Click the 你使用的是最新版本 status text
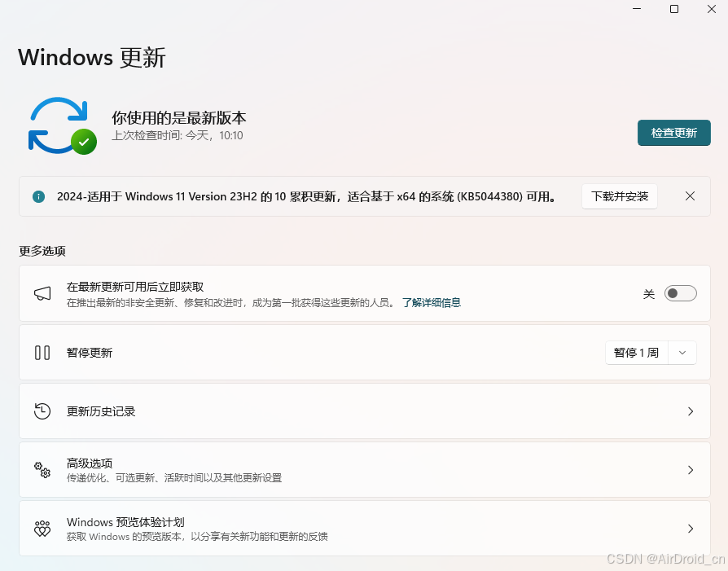 (x=179, y=117)
